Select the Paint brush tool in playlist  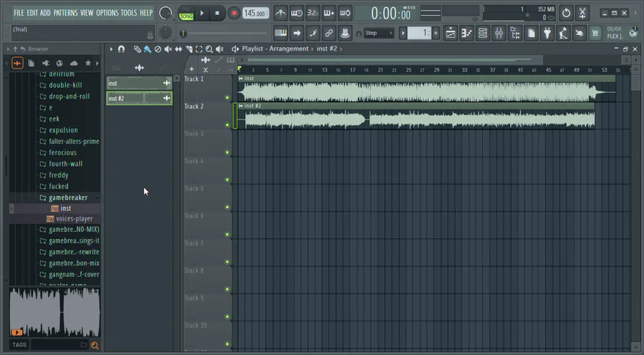pos(147,49)
